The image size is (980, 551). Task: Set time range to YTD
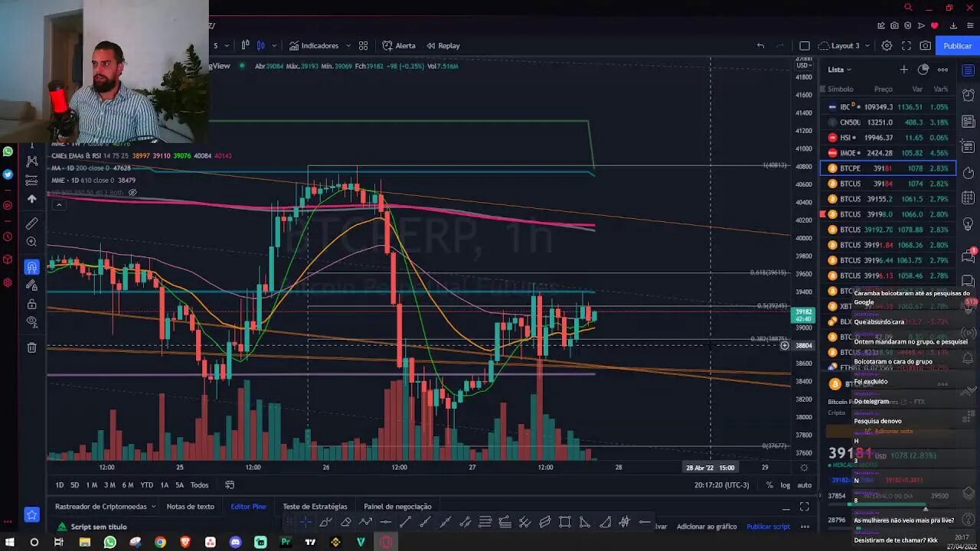(146, 485)
